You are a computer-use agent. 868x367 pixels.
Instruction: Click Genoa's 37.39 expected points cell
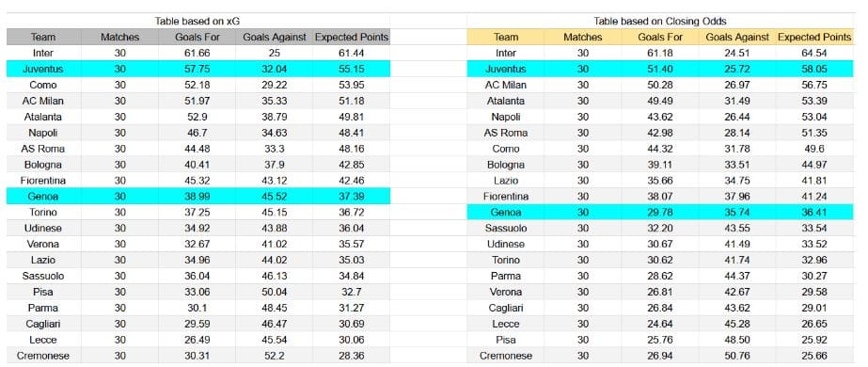click(x=352, y=197)
